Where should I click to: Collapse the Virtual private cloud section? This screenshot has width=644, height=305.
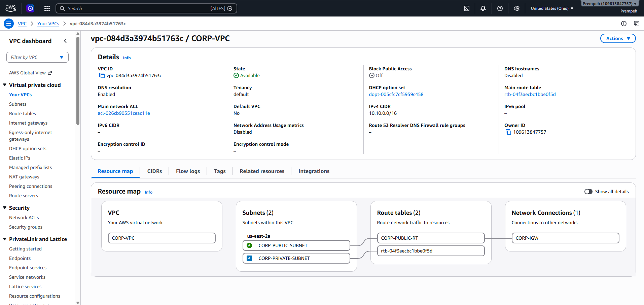point(5,85)
